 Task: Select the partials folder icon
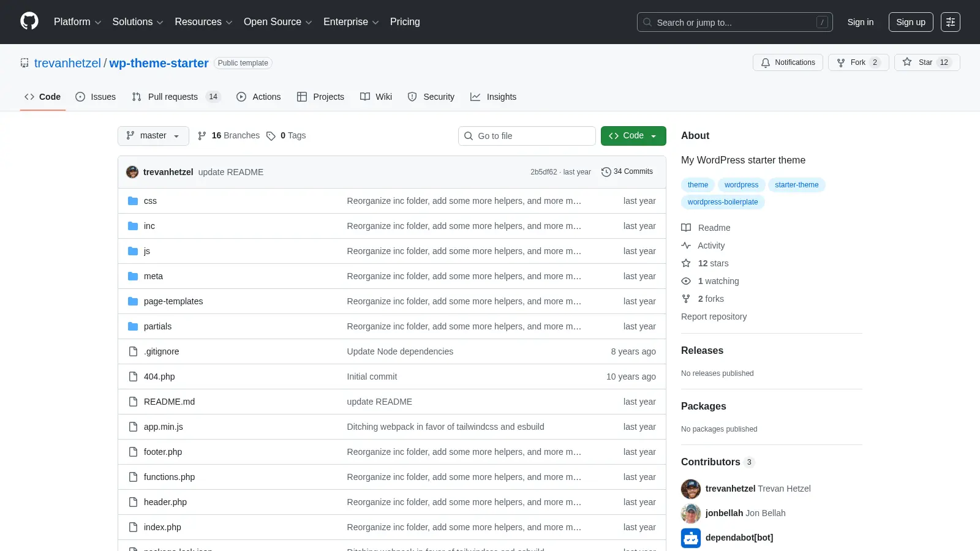click(133, 326)
